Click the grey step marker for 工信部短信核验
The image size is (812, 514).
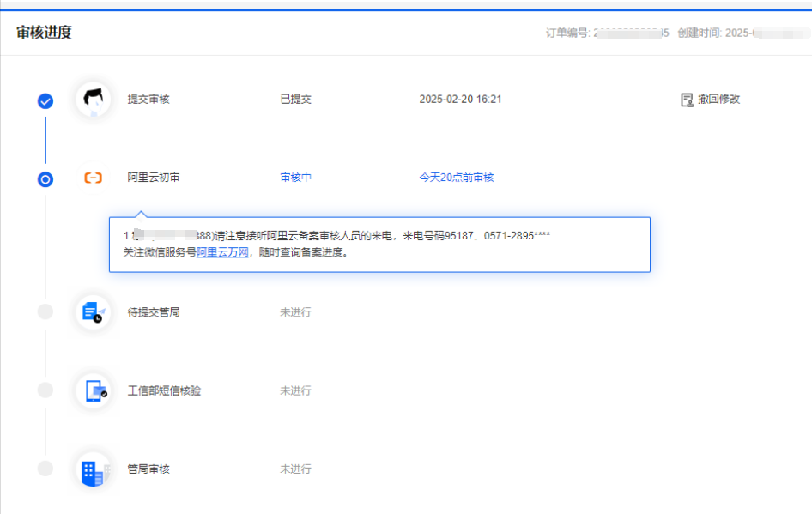click(x=45, y=390)
